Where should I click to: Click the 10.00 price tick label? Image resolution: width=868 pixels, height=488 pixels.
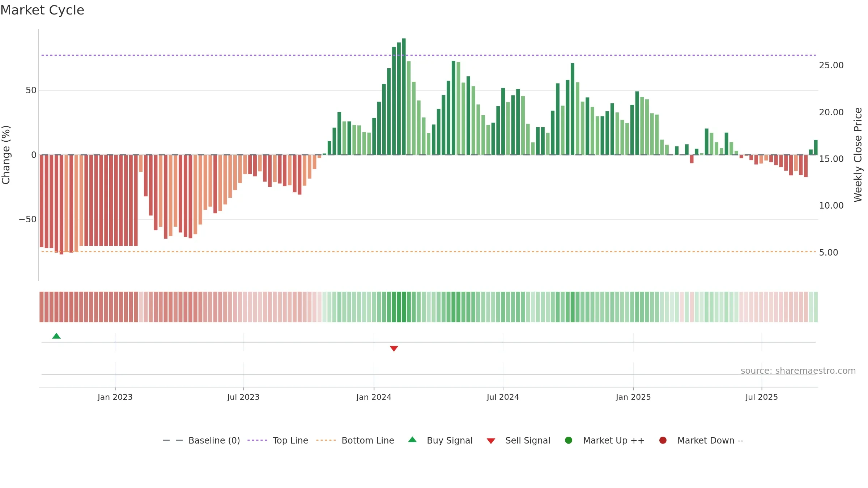click(x=831, y=206)
